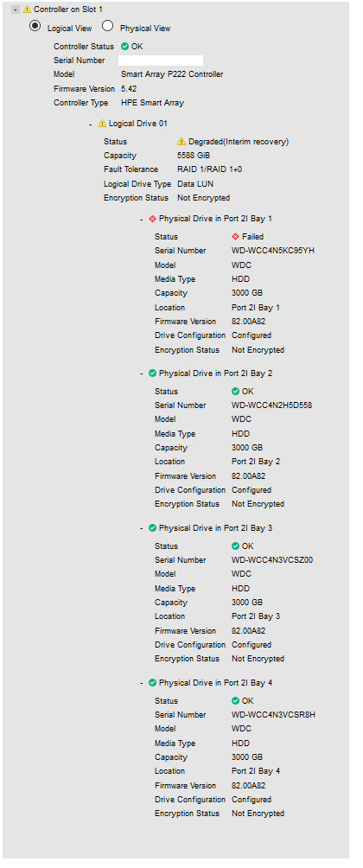Click the red failed icon for Bay 1 drive header

point(153,219)
